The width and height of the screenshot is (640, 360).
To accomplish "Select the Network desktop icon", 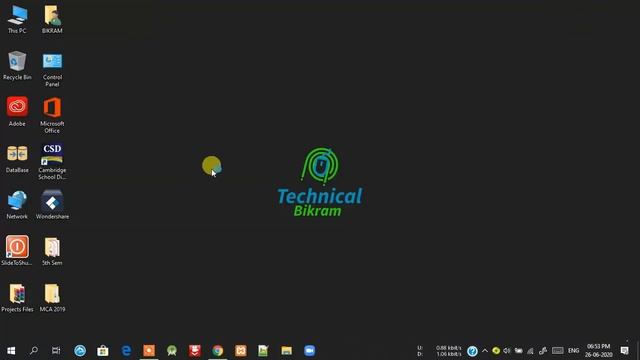I will (x=17, y=205).
